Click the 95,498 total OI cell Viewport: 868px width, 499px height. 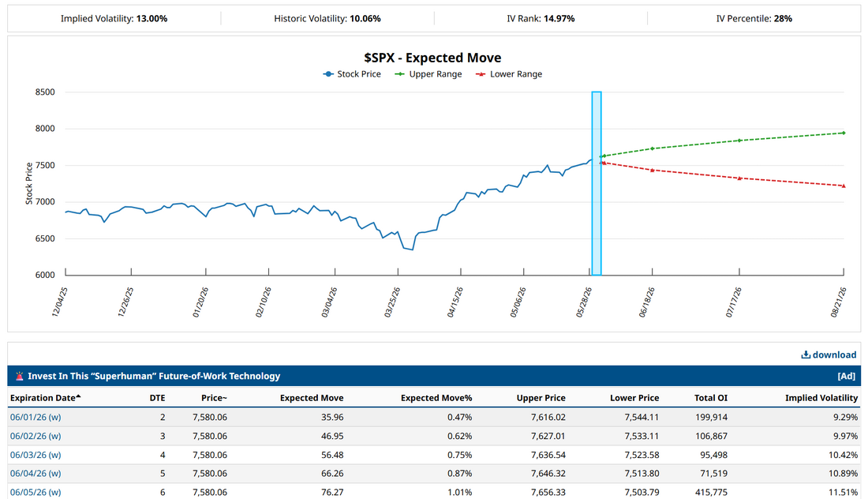tap(714, 455)
